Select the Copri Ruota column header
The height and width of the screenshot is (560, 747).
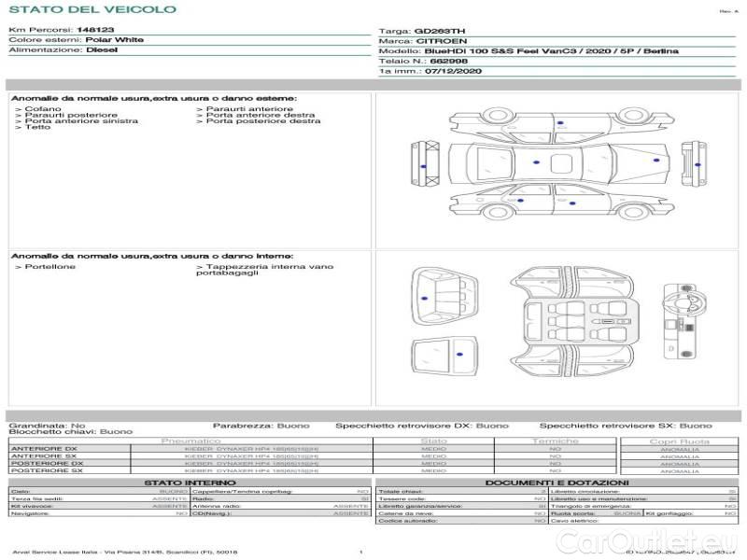click(x=679, y=441)
